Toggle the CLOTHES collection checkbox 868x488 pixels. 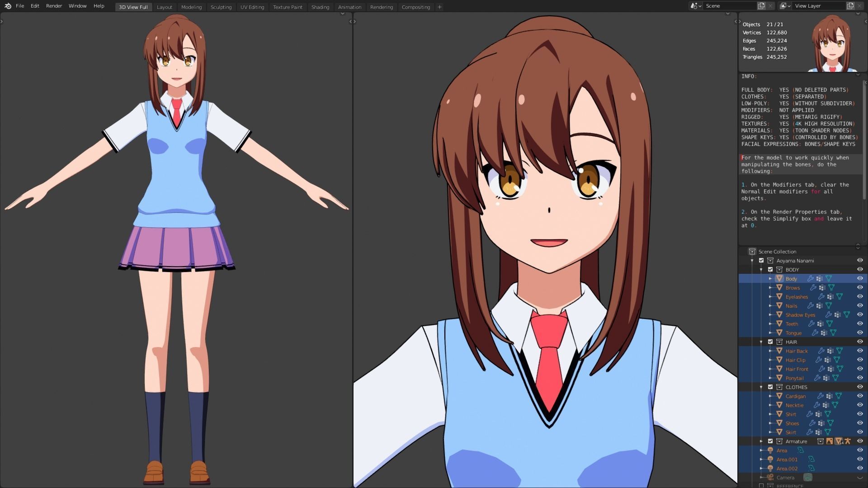(x=770, y=387)
